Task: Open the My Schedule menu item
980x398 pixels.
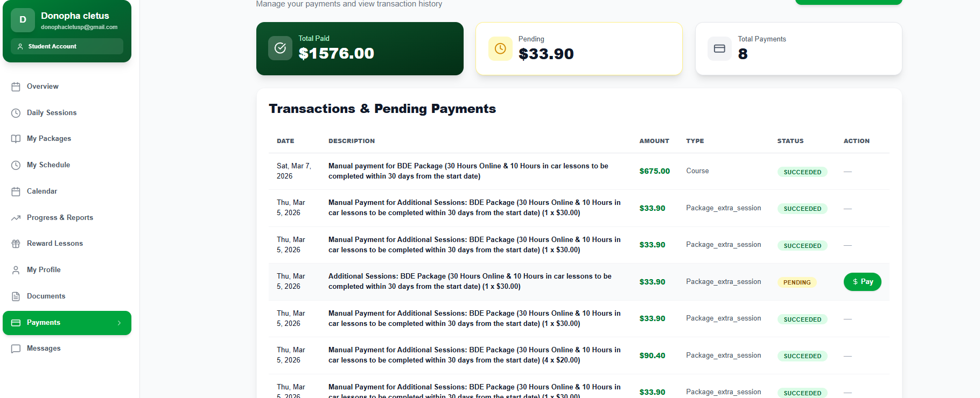Action: coord(48,165)
